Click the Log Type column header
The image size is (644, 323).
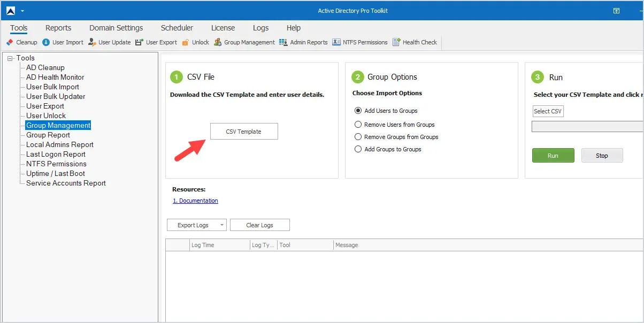coord(263,245)
